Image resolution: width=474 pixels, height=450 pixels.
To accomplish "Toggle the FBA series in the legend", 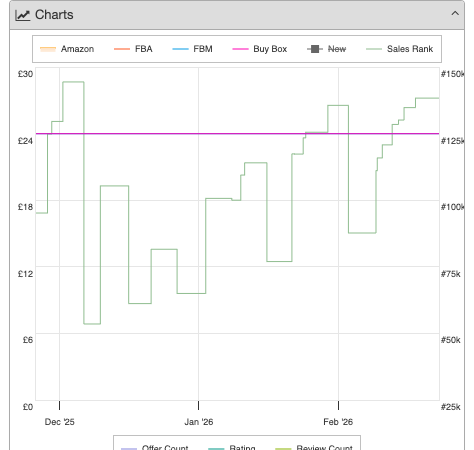I will click(133, 49).
